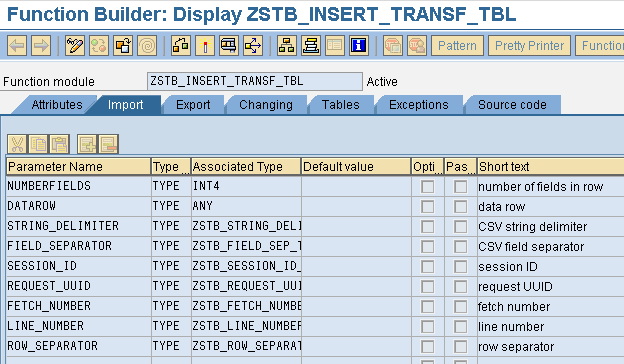Toggle Optional for SESSION_ID row
This screenshot has height=364, width=624.
click(427, 266)
